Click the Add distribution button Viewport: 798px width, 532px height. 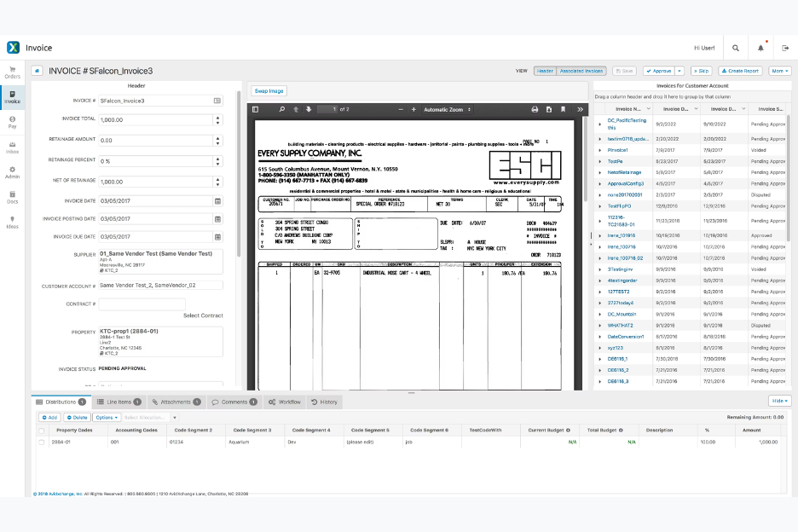(x=49, y=418)
